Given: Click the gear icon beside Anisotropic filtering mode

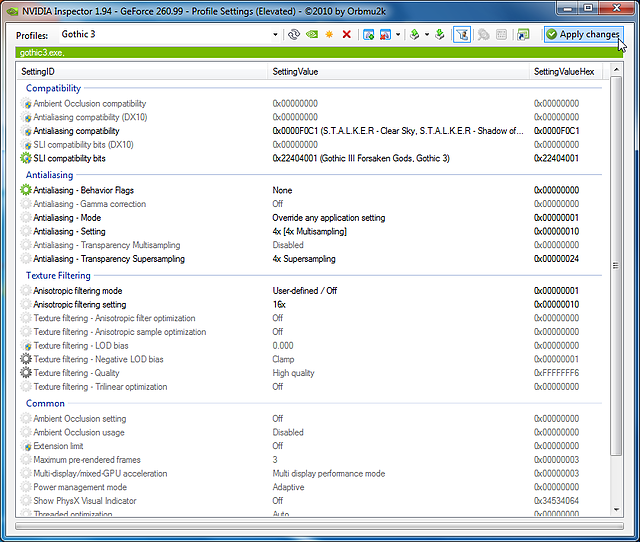Looking at the screenshot, I should [x=26, y=291].
